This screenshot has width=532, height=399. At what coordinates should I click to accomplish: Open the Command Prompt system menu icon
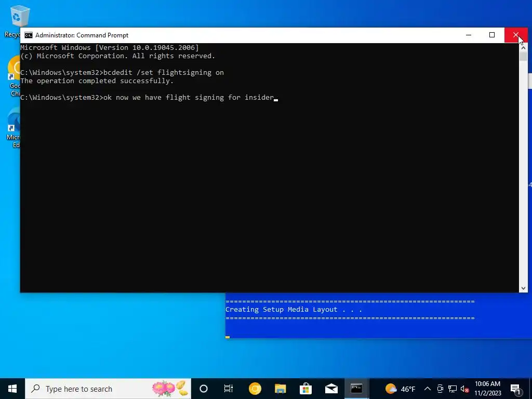point(29,35)
